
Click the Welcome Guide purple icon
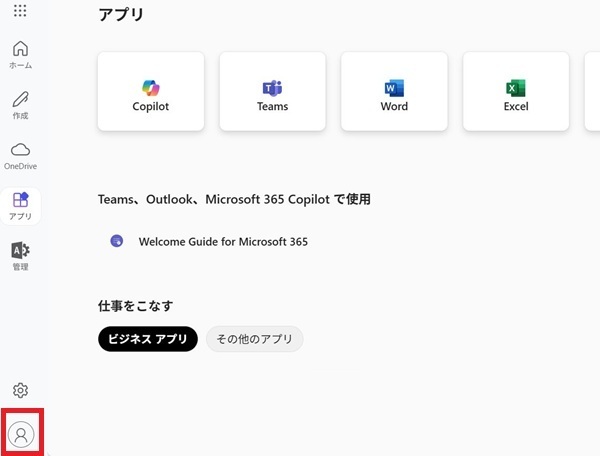tap(117, 241)
